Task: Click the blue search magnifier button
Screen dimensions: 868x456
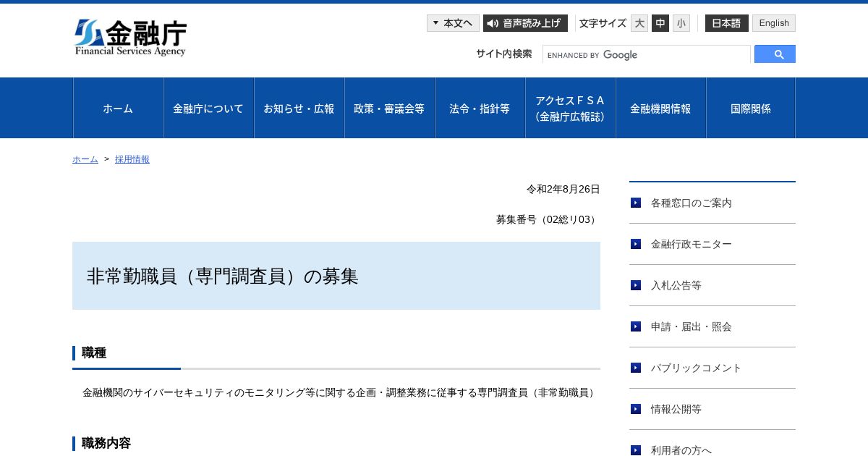Action: coord(775,54)
